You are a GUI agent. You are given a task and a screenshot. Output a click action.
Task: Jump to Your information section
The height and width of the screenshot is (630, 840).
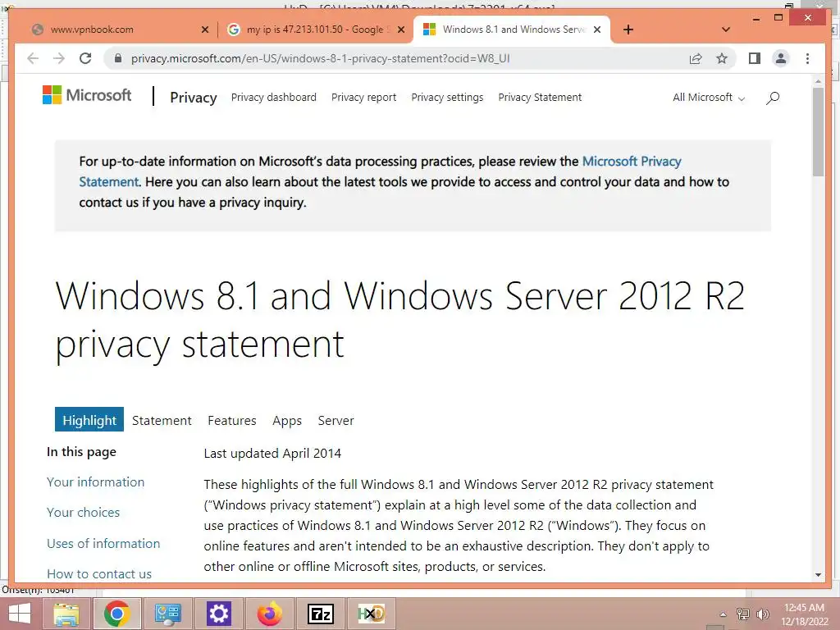tap(95, 482)
